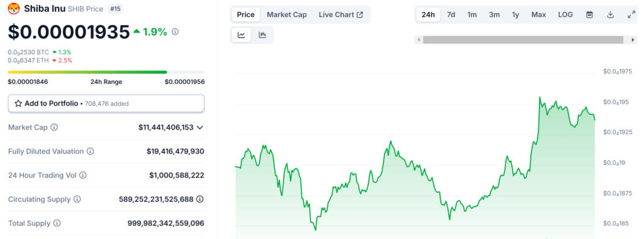Open the price change info icon
The image size is (644, 239).
click(175, 31)
